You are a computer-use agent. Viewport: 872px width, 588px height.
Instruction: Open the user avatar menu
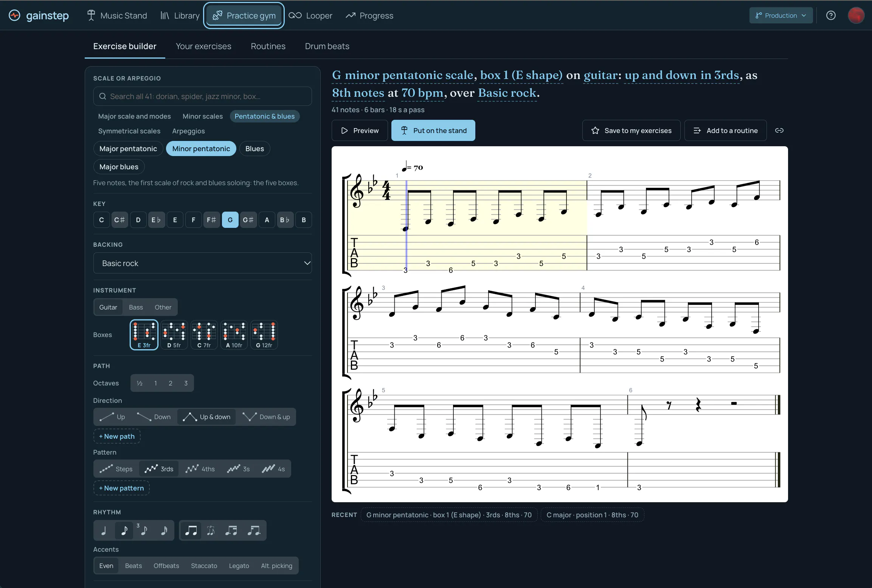(x=856, y=15)
